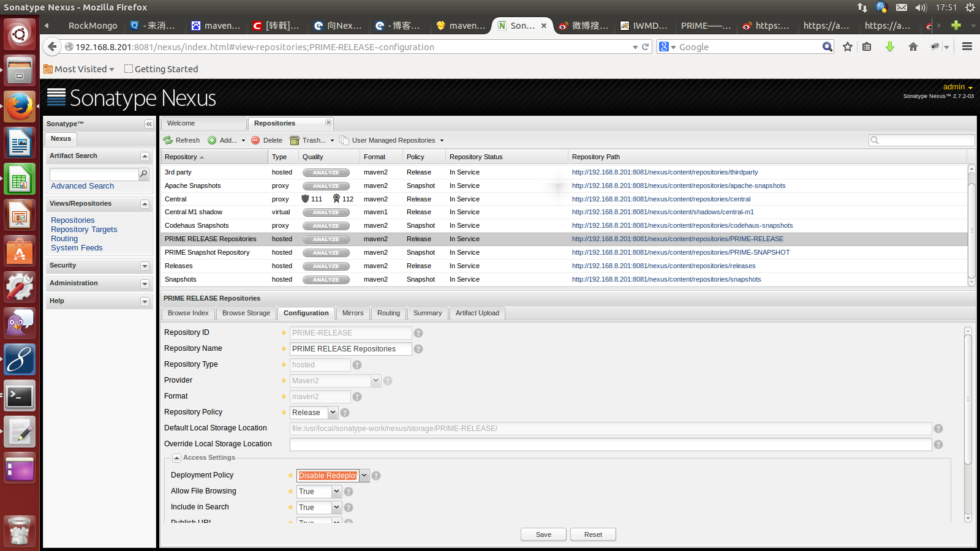Click the reload page icon in URL bar
The height and width of the screenshot is (551, 980).
(x=645, y=47)
